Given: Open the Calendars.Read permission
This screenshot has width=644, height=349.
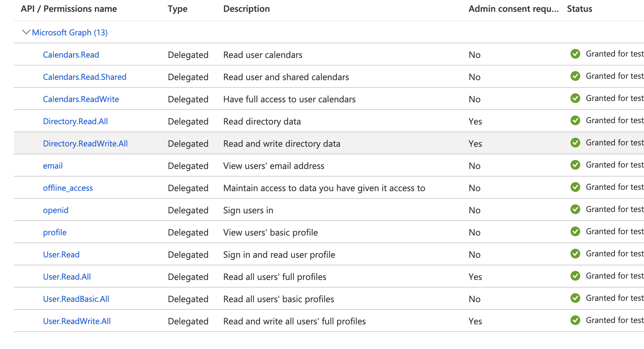Looking at the screenshot, I should 71,55.
